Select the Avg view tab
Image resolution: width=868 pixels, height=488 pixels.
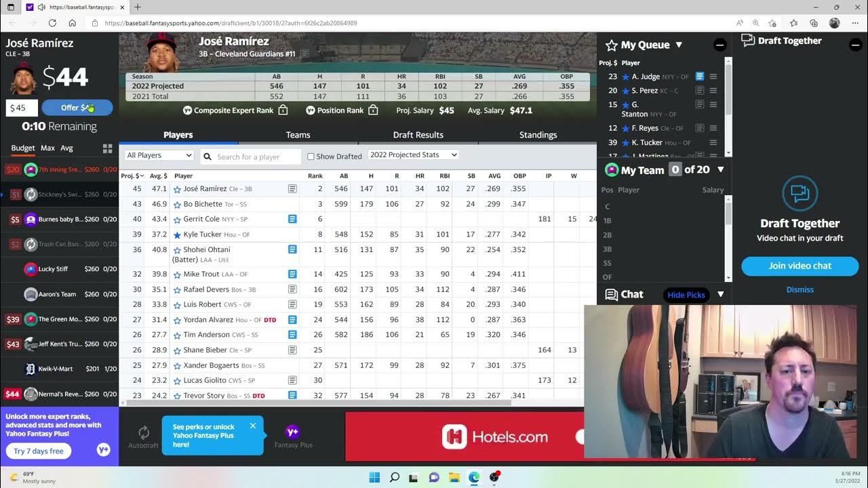[x=66, y=148]
